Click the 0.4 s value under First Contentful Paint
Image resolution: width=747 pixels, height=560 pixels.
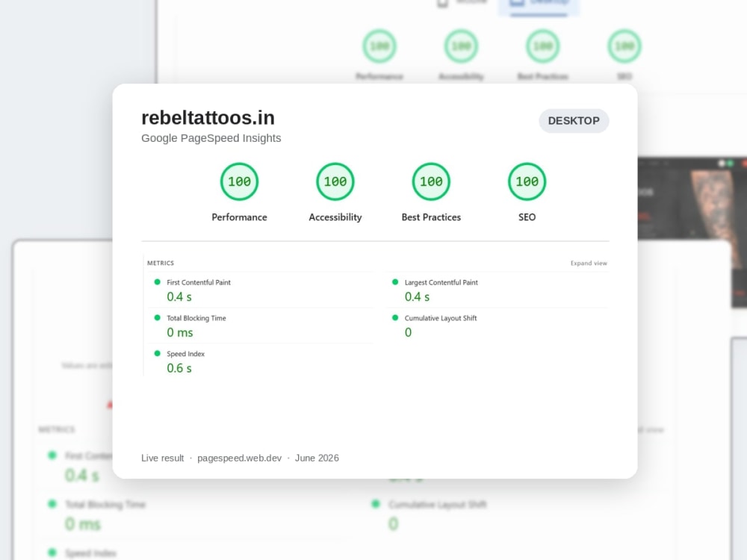pos(179,296)
